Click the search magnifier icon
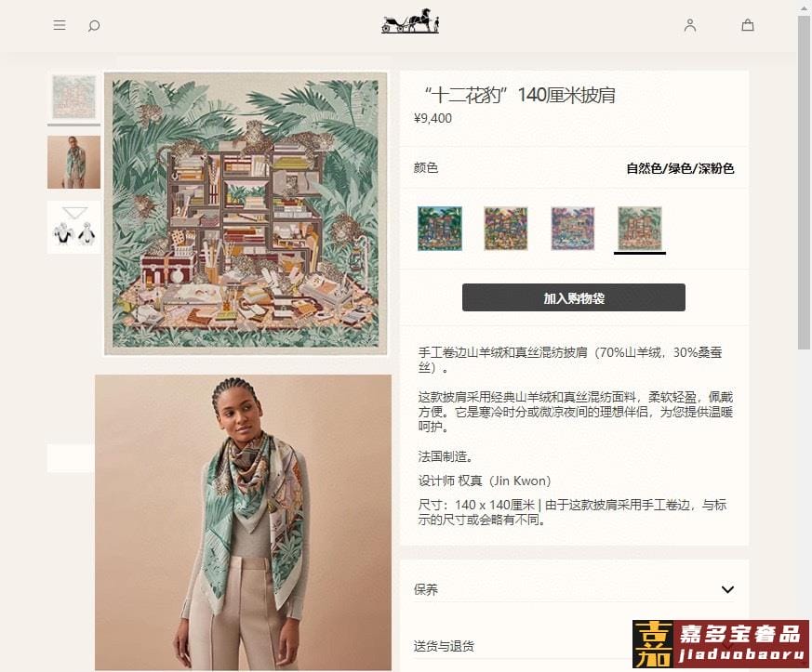The image size is (812, 672). pos(94,25)
